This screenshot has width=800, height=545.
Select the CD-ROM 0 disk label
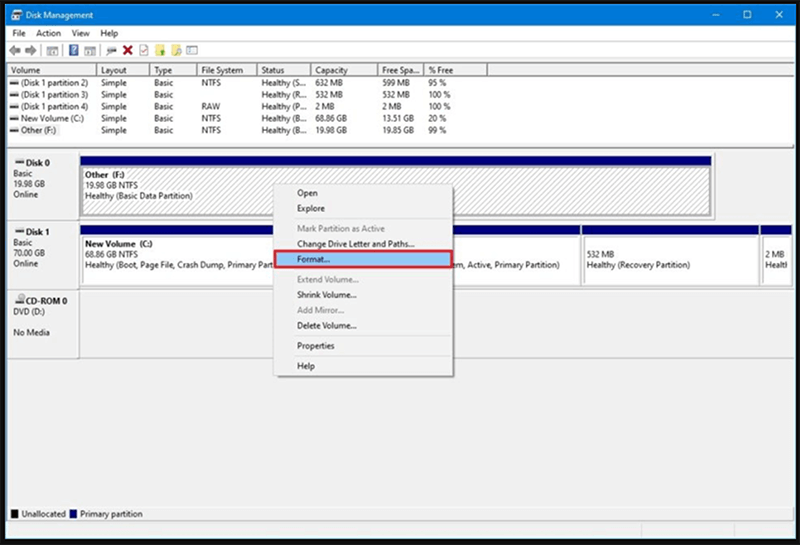tap(44, 300)
